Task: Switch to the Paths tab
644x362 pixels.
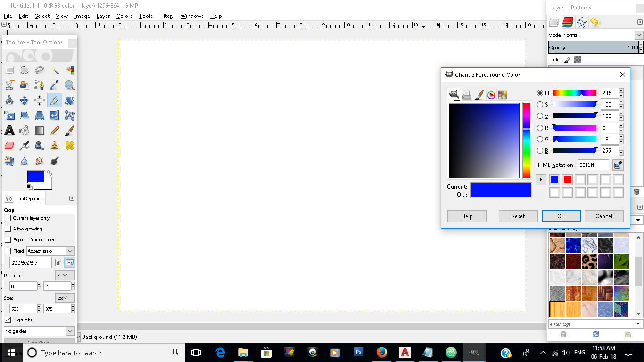Action: [x=581, y=22]
